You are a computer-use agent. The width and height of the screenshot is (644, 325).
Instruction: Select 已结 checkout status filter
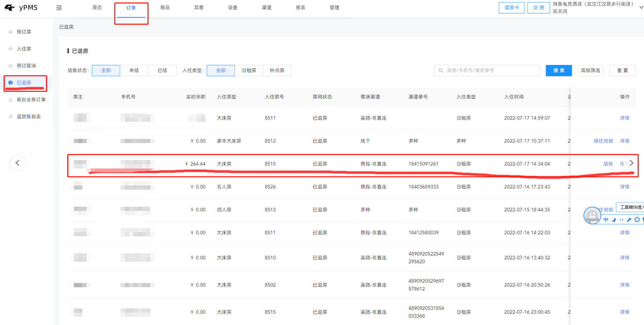tap(162, 71)
